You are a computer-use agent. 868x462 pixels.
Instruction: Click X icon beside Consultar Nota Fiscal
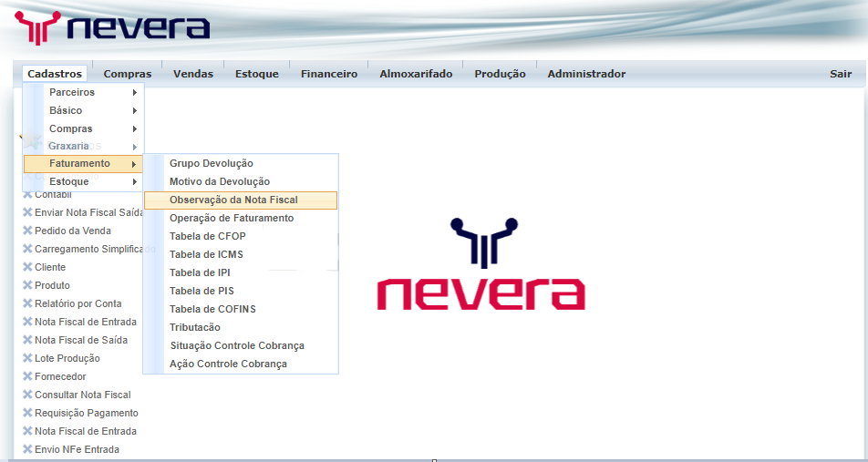27,395
